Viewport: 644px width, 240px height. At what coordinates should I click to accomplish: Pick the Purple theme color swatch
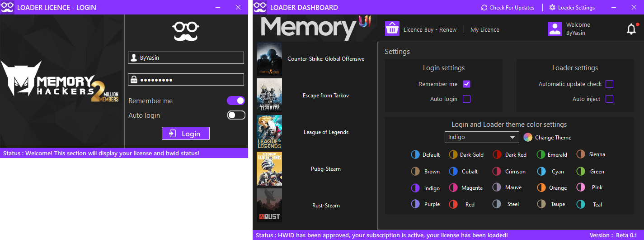[415, 204]
